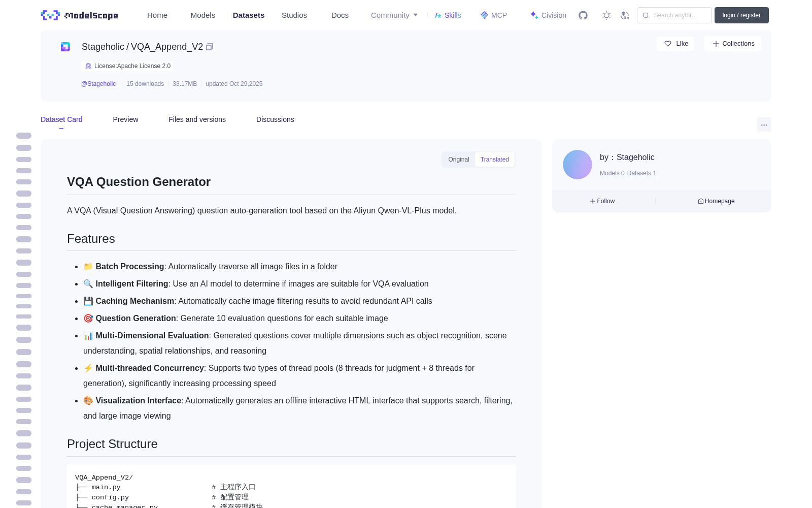This screenshot has width=812, height=508.
Task: Click the 'VQA Question Generator' heading
Action: [x=139, y=182]
